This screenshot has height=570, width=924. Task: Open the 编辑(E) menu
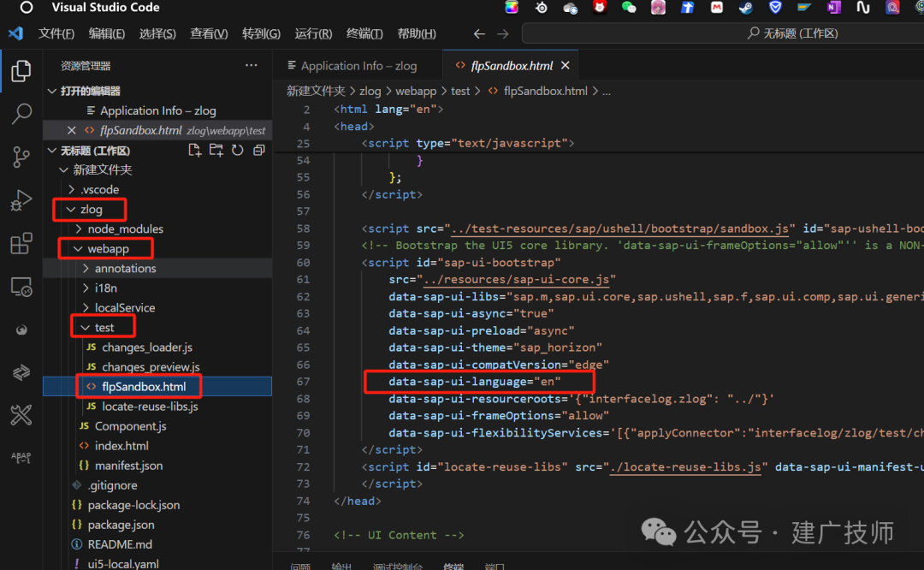pos(107,33)
